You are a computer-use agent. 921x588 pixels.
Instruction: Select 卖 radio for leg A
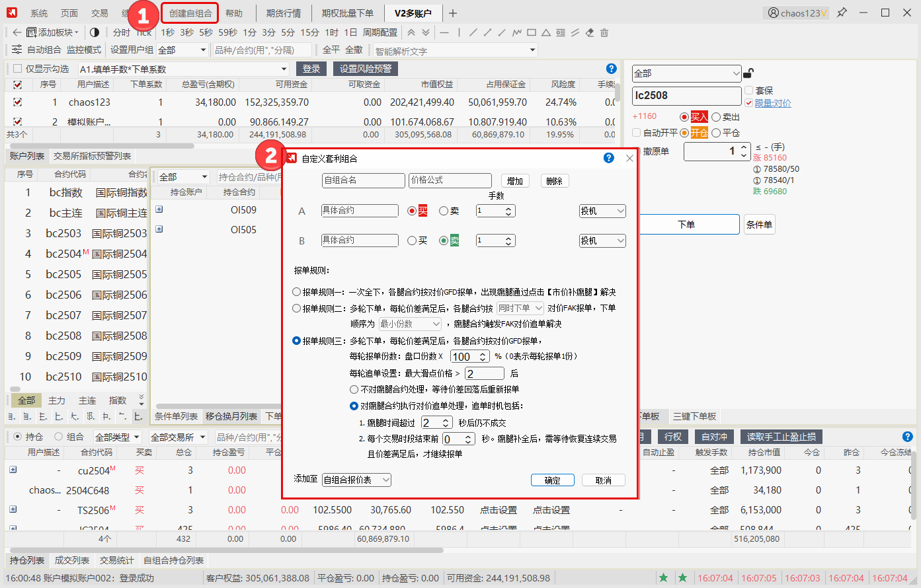coord(444,211)
